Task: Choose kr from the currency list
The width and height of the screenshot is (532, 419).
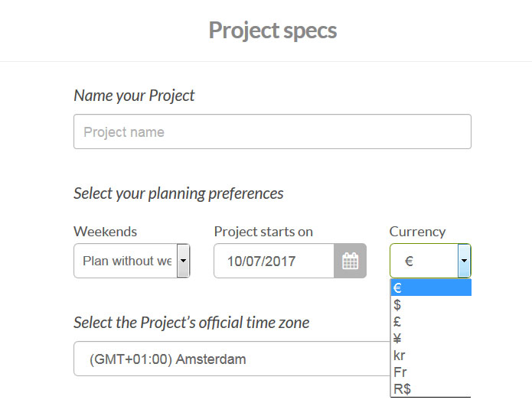Action: (x=430, y=356)
